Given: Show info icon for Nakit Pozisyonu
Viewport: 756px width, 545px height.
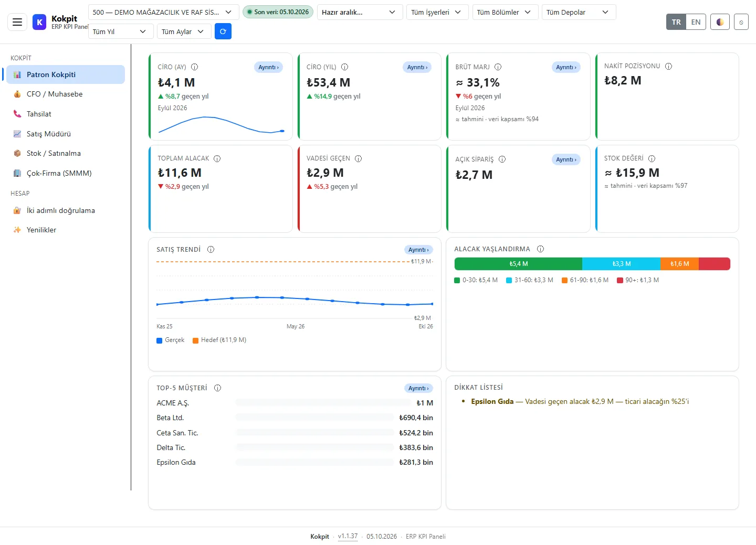Looking at the screenshot, I should 668,66.
